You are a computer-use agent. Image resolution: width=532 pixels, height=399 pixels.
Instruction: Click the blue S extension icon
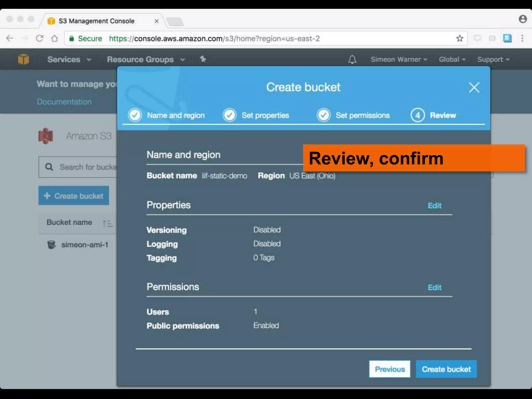(507, 38)
